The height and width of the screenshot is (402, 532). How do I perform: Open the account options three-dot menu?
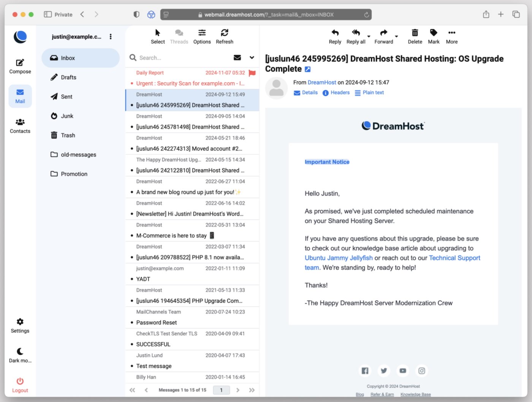pos(111,36)
